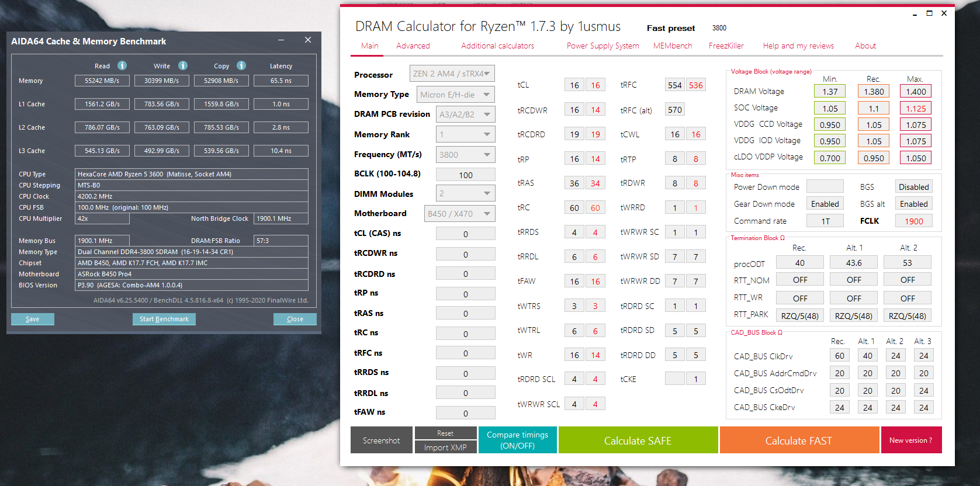Click the Calculate FAST button

(799, 440)
